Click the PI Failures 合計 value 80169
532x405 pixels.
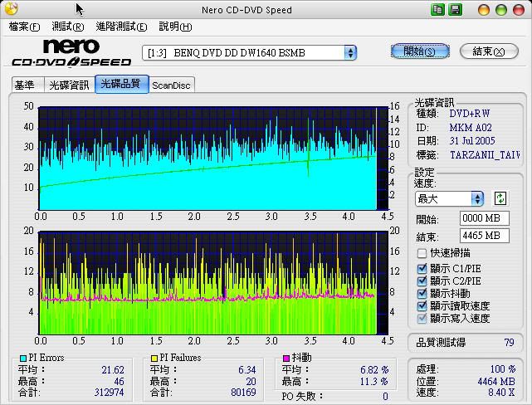243,393
